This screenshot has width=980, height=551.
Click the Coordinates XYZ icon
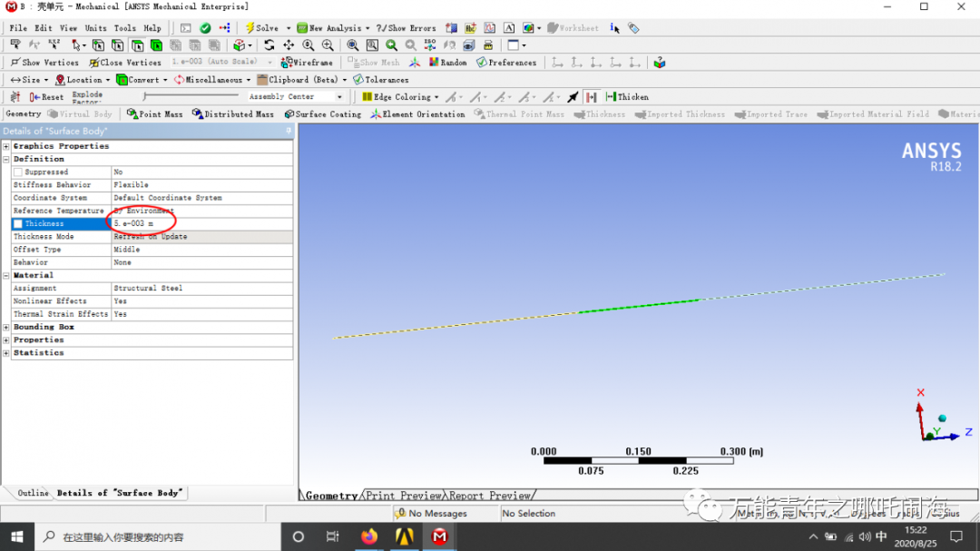coord(54,44)
